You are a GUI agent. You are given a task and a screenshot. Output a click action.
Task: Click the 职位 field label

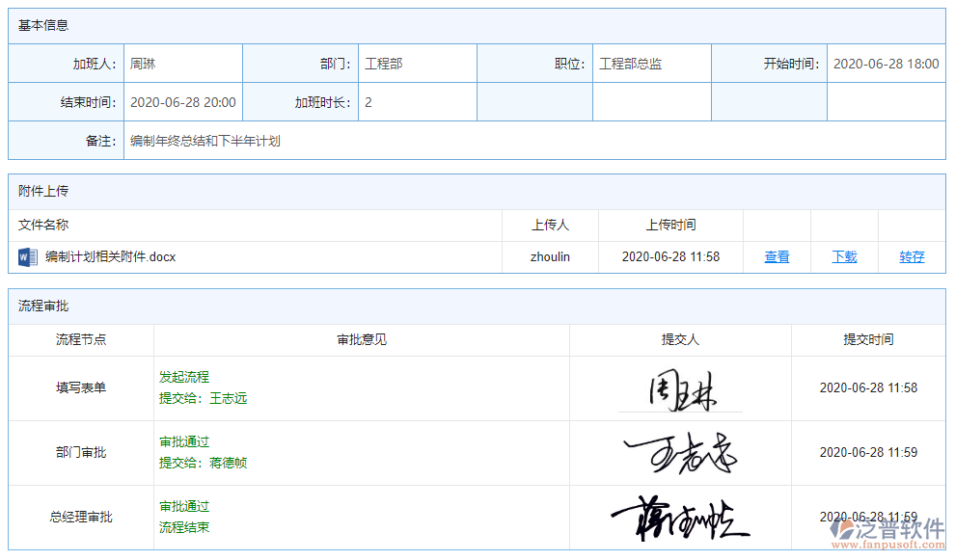[570, 64]
